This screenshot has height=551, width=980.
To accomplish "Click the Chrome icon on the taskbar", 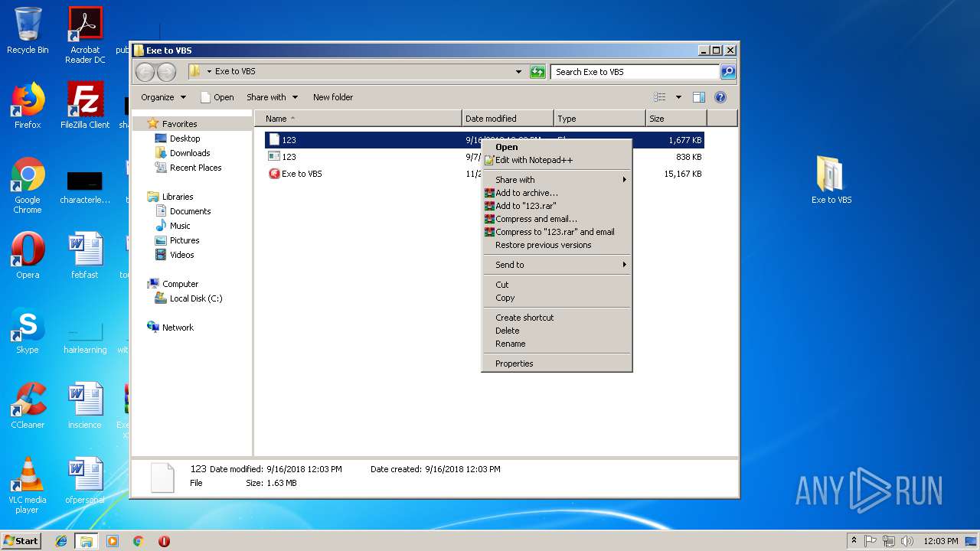I will point(139,541).
